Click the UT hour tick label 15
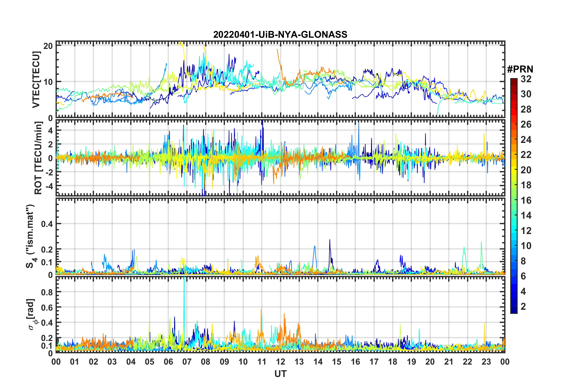Viewport: 561px width, 392px height. [337, 362]
